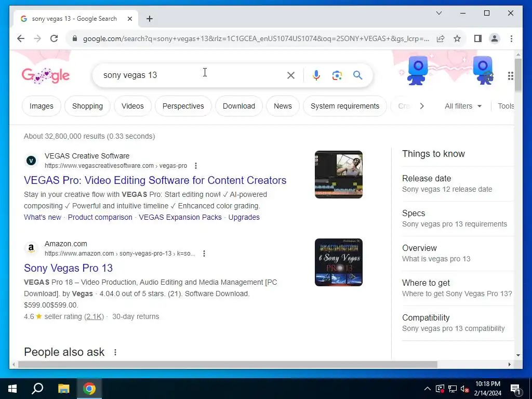The image size is (532, 399).
Task: Click the muted volume tray icon
Action: point(464,389)
